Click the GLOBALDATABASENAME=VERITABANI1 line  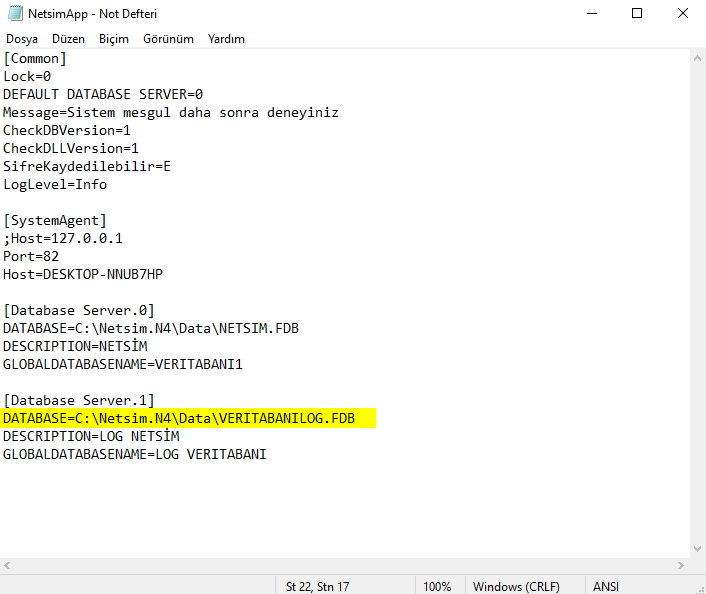coord(123,365)
